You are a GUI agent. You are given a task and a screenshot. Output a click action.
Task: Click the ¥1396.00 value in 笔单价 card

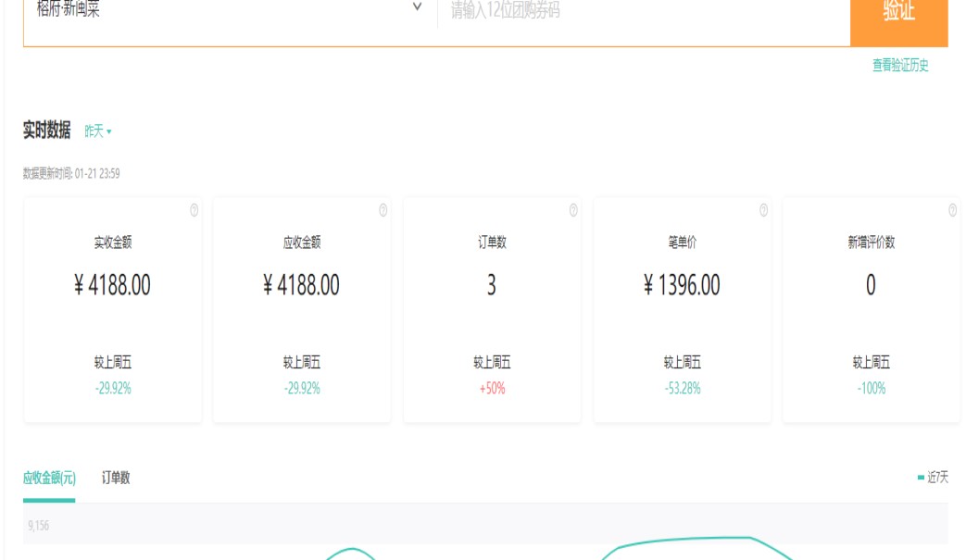[x=682, y=285]
